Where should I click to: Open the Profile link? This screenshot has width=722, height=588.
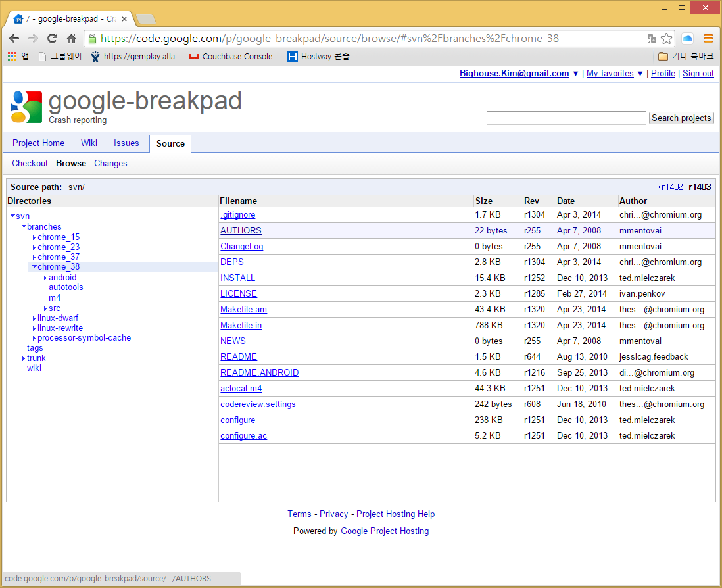[x=663, y=74]
